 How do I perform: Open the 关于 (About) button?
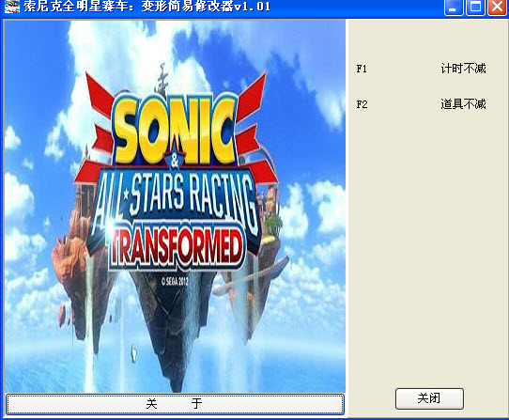click(175, 404)
